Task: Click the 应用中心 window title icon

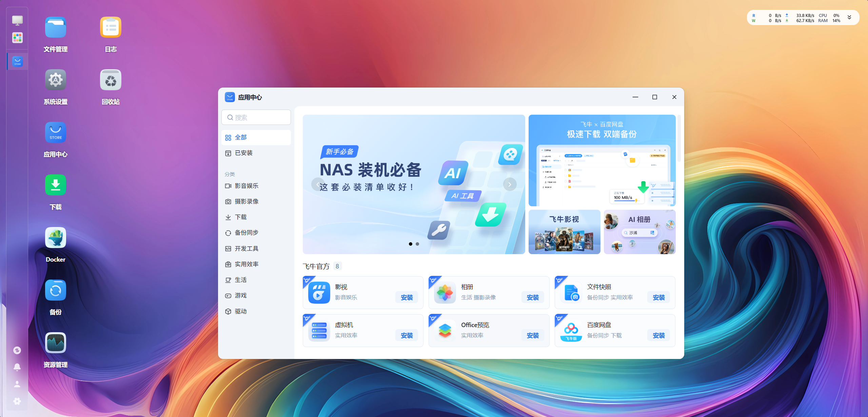Action: (230, 97)
